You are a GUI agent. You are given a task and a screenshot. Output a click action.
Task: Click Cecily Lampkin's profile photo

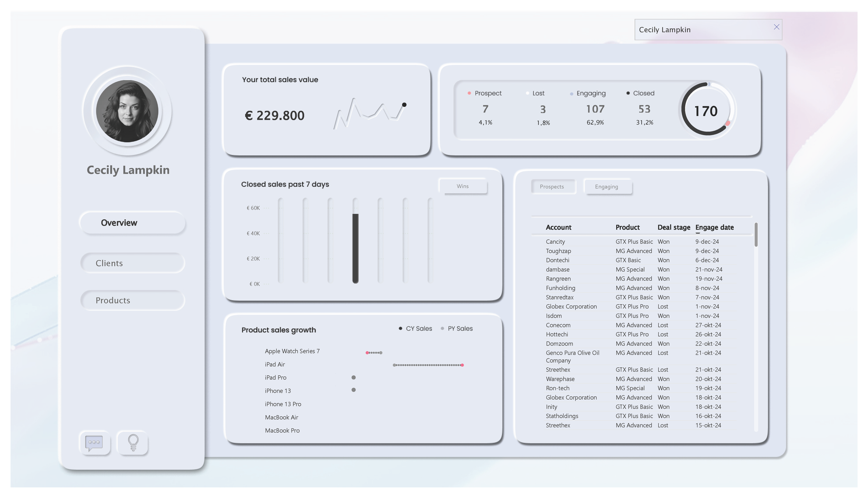click(x=127, y=111)
